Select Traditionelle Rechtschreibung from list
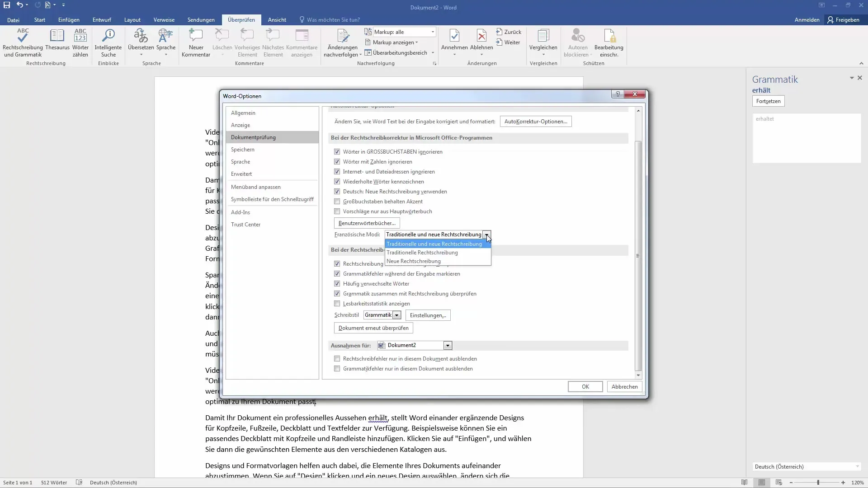The width and height of the screenshot is (868, 488). coord(438,253)
